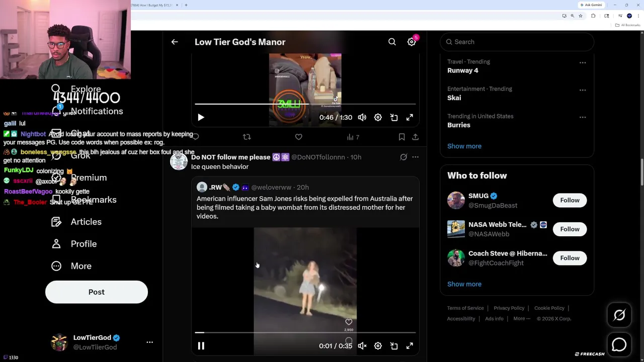644x362 pixels.
Task: Mute the upper video's volume
Action: [x=362, y=117]
